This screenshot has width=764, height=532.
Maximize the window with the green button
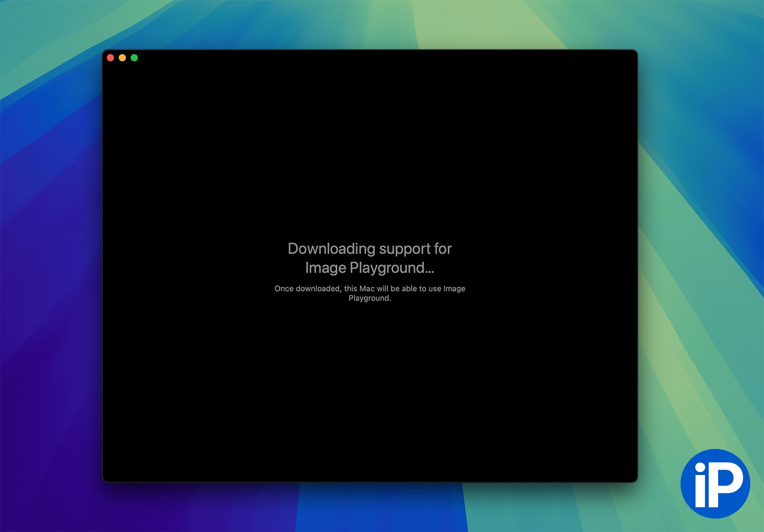134,58
